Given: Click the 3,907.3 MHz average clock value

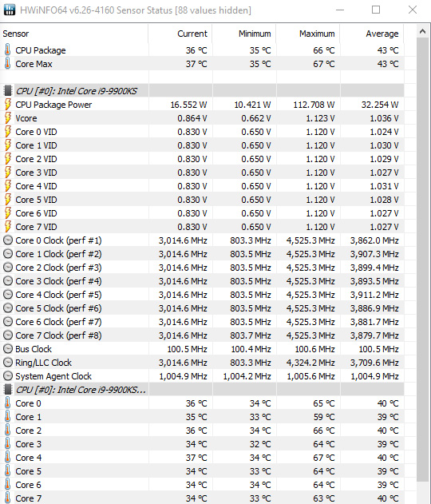Looking at the screenshot, I should point(374,254).
